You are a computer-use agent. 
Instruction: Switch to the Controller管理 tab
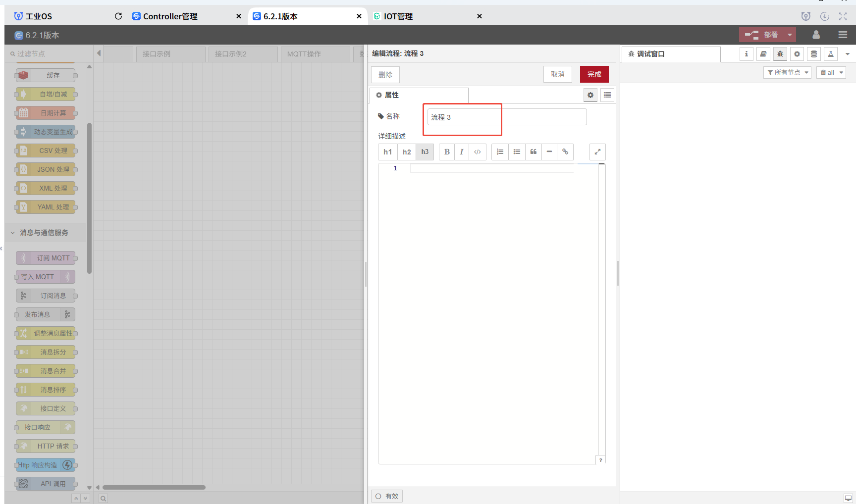(x=170, y=16)
